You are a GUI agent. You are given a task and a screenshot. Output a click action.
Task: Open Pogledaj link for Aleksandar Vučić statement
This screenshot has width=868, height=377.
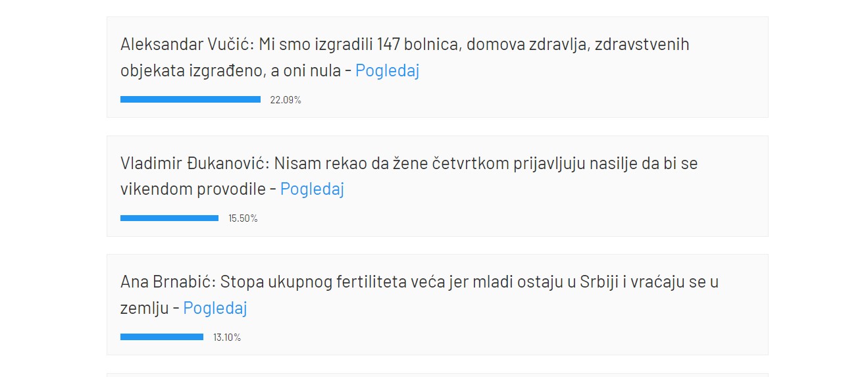[387, 71]
